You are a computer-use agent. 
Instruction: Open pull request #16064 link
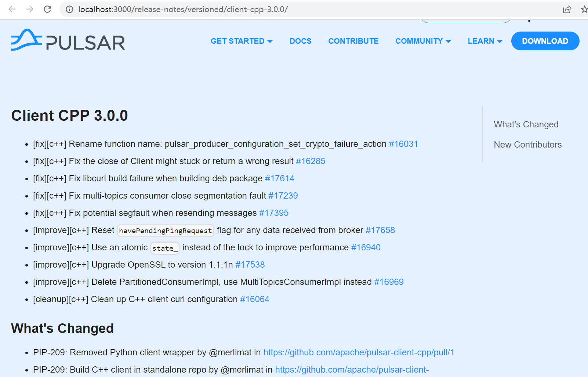255,299
